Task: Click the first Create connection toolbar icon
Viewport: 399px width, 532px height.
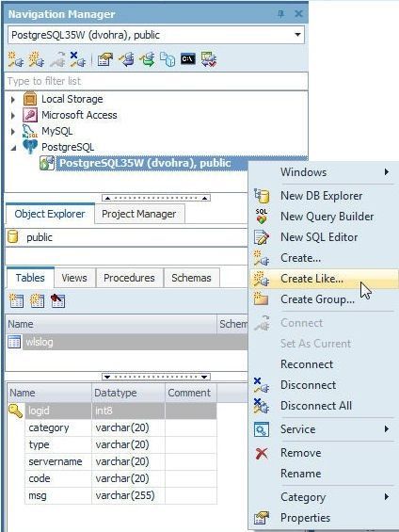Action: (x=16, y=59)
